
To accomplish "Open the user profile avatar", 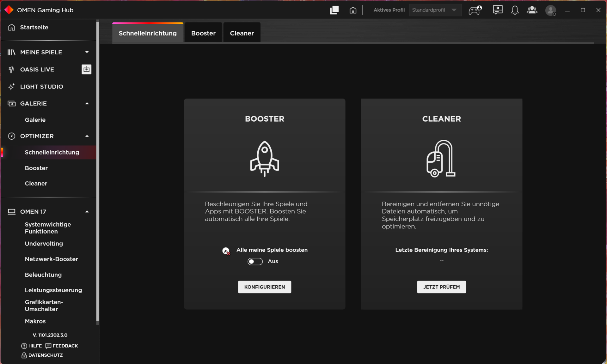I will (550, 10).
